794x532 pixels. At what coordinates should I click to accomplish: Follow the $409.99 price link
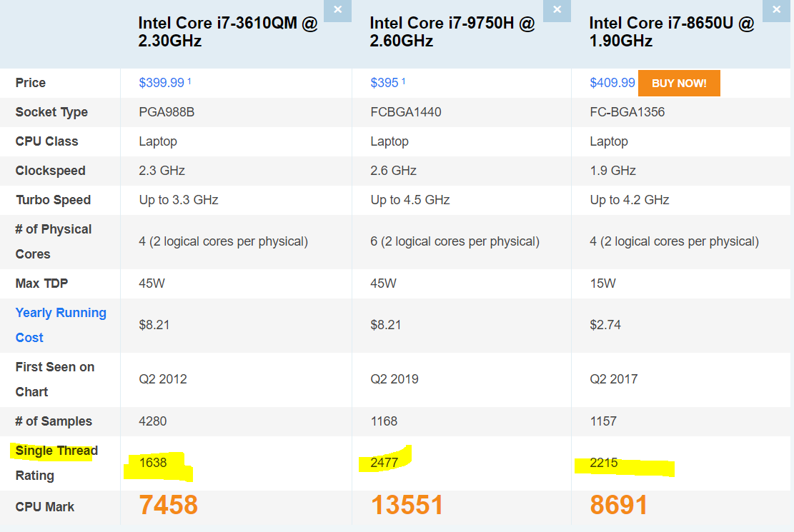612,83
